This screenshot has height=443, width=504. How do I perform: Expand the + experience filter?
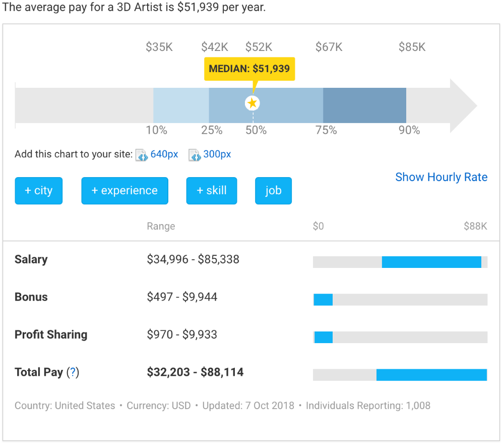pos(124,191)
